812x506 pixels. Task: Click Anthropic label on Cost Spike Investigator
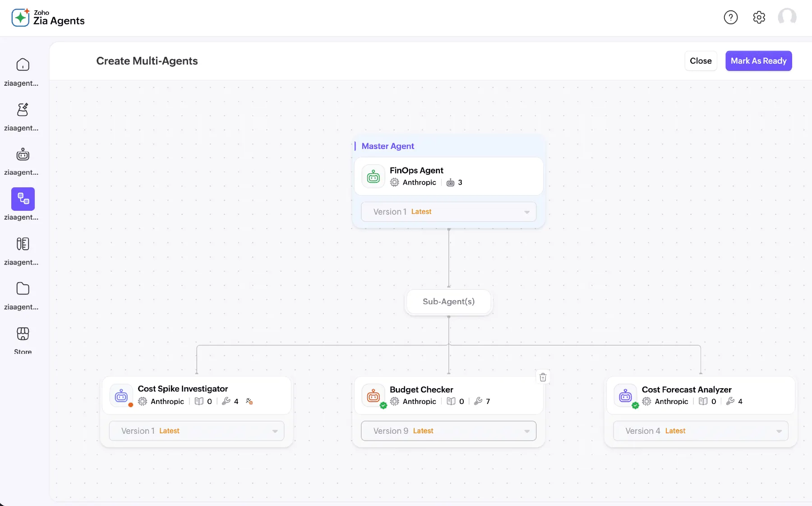click(x=167, y=401)
